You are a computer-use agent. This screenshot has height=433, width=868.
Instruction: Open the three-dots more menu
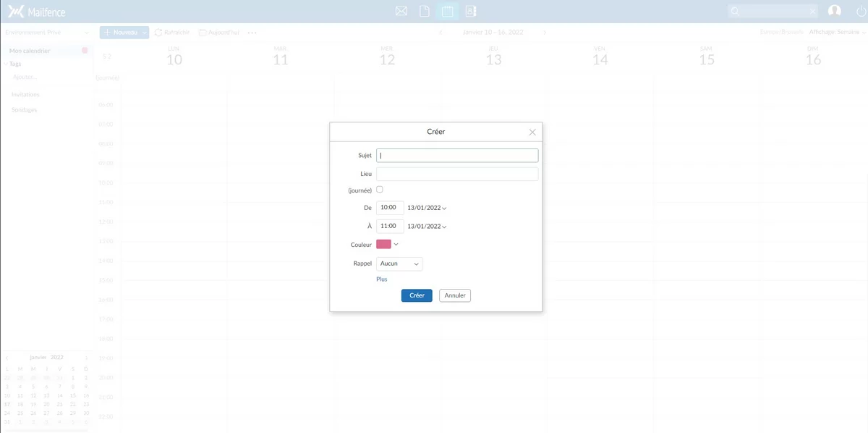point(252,33)
